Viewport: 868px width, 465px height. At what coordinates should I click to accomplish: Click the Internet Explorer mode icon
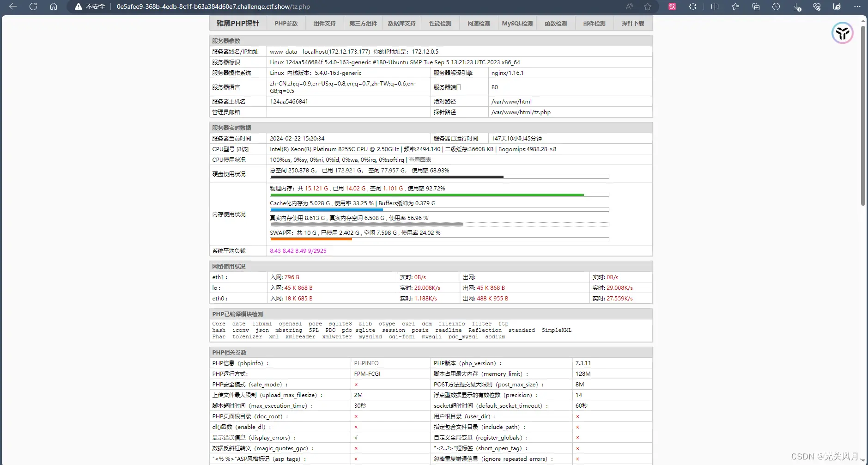[837, 6]
